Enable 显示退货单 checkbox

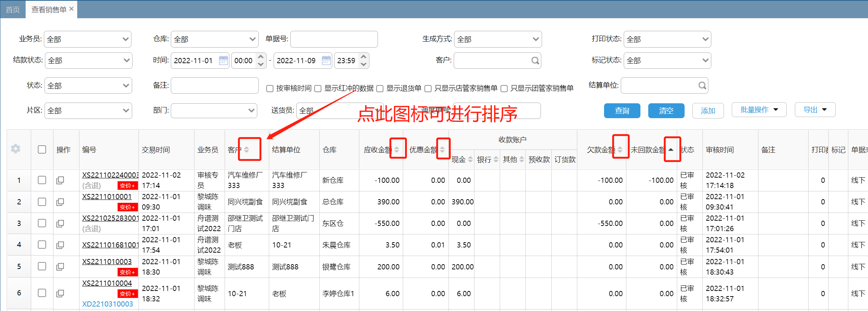click(x=380, y=88)
